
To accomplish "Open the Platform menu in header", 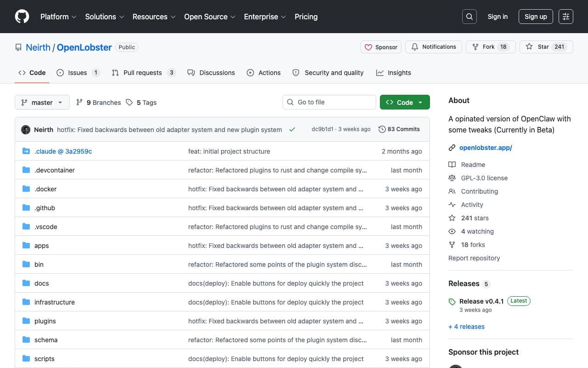I will coord(58,17).
